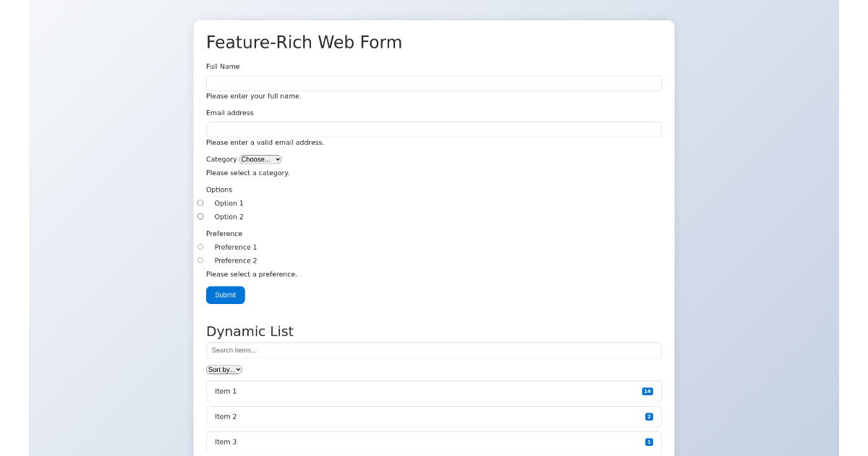
Task: Click the Dynamic List heading
Action: point(250,331)
